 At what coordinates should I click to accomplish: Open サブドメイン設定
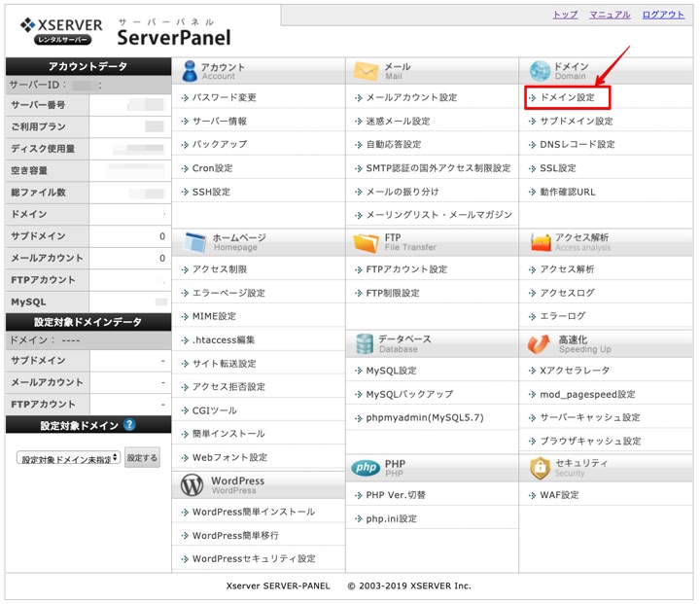point(577,121)
